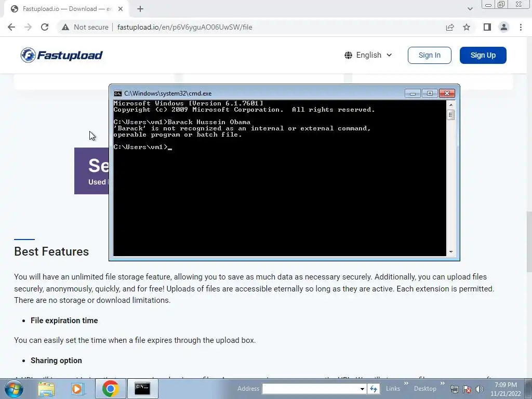Click the Best Features heading
The image size is (532, 399).
tap(51, 251)
